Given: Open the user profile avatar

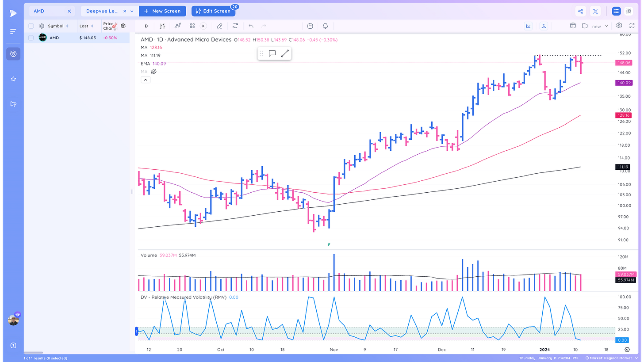Looking at the screenshot, I should pyautogui.click(x=13, y=320).
